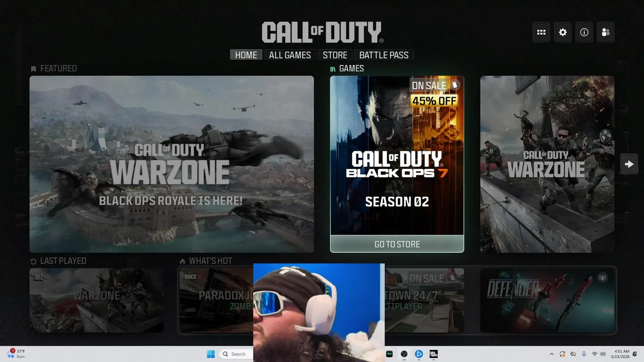Image resolution: width=644 pixels, height=362 pixels.
Task: Click the tag icon on the On Sale badge
Action: (454, 85)
